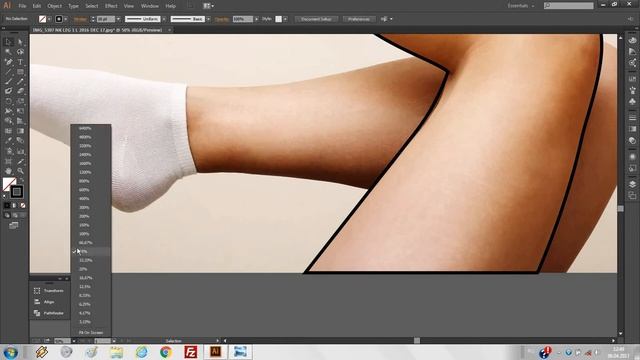The image size is (640, 360).
Task: Select the Type tool
Action: tap(20, 62)
